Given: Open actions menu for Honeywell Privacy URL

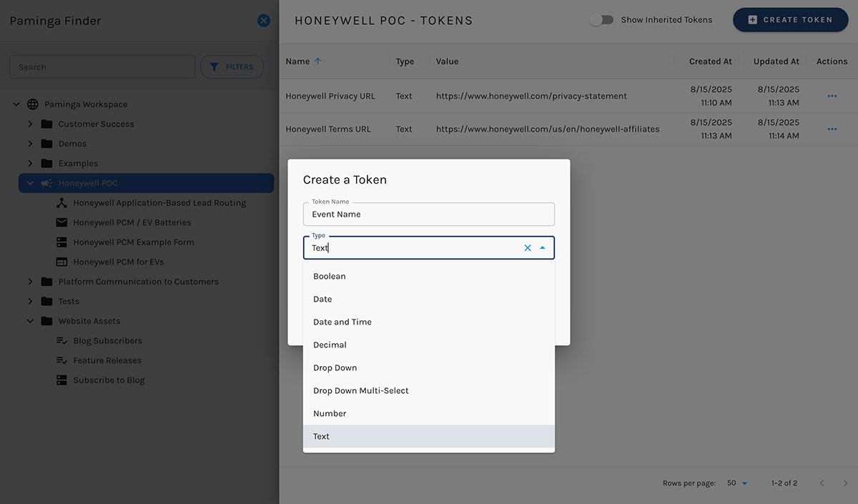Looking at the screenshot, I should point(832,96).
